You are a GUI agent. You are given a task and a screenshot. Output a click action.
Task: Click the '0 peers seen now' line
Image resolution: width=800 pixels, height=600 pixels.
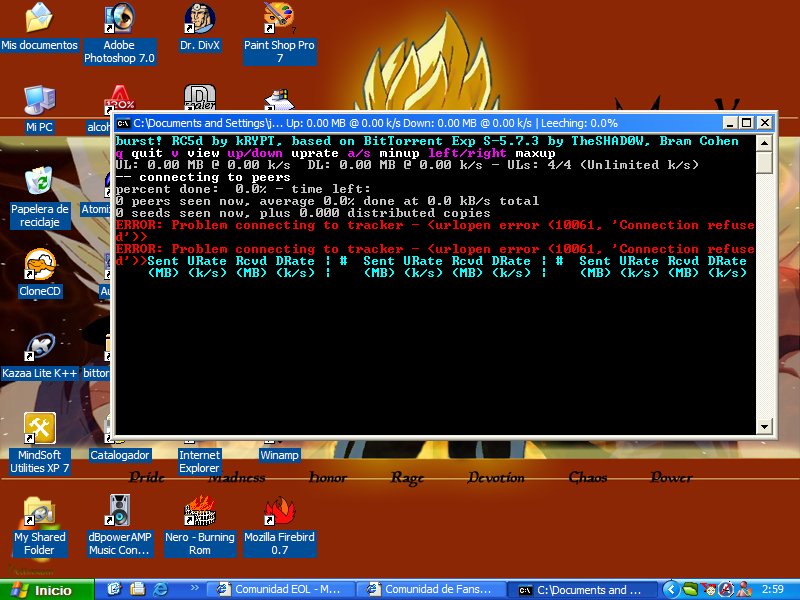point(327,201)
